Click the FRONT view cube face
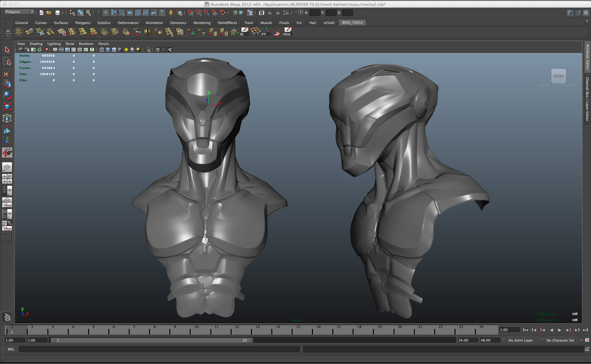 pyautogui.click(x=558, y=76)
